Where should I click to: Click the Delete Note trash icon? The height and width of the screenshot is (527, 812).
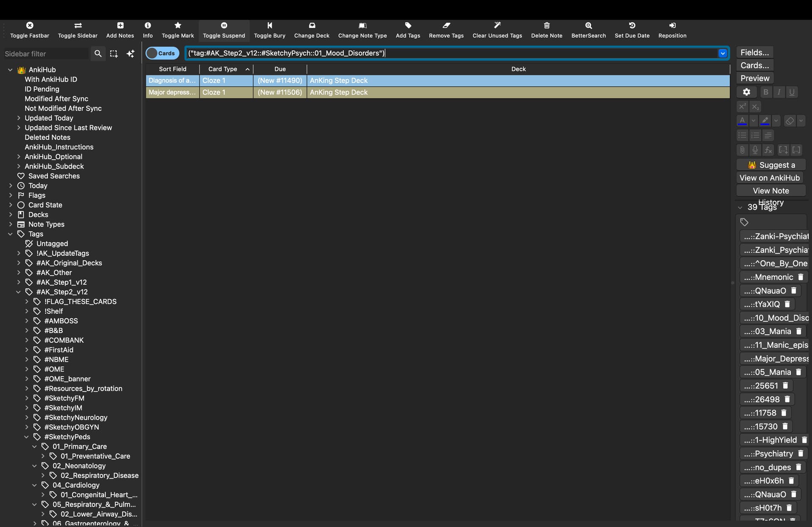tap(546, 26)
